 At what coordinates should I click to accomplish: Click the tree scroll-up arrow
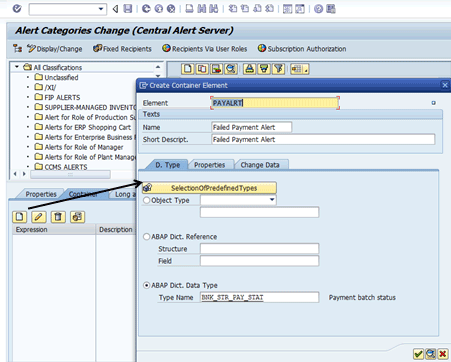click(x=158, y=67)
